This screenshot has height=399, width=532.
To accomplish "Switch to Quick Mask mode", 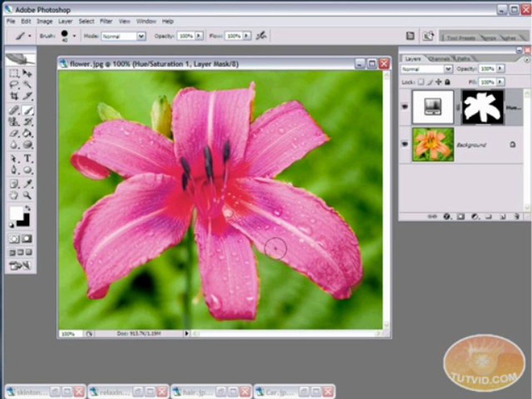I will point(27,239).
